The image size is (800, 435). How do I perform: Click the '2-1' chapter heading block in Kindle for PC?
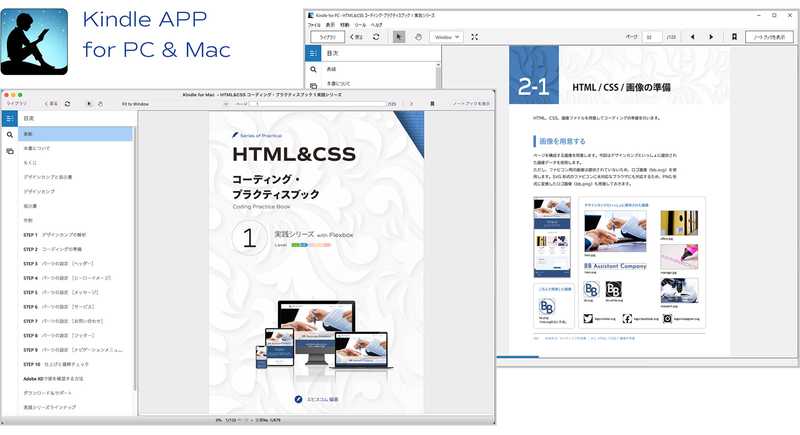click(x=534, y=74)
